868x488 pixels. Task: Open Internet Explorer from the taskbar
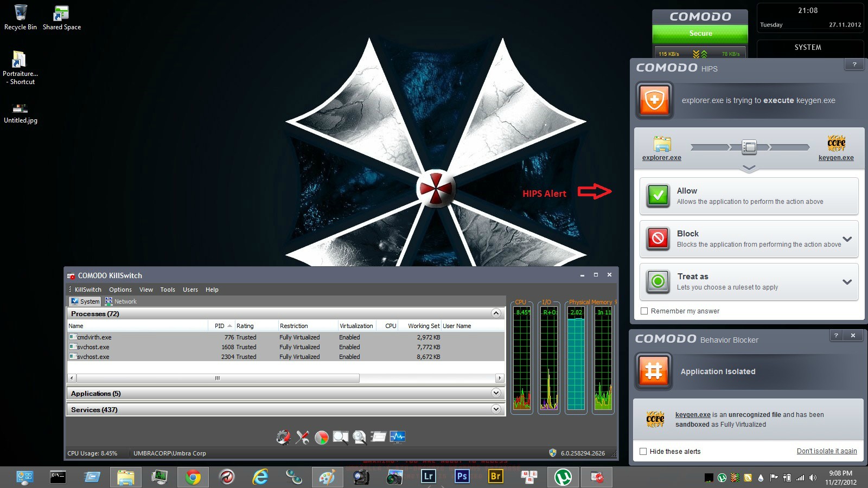[x=260, y=477]
